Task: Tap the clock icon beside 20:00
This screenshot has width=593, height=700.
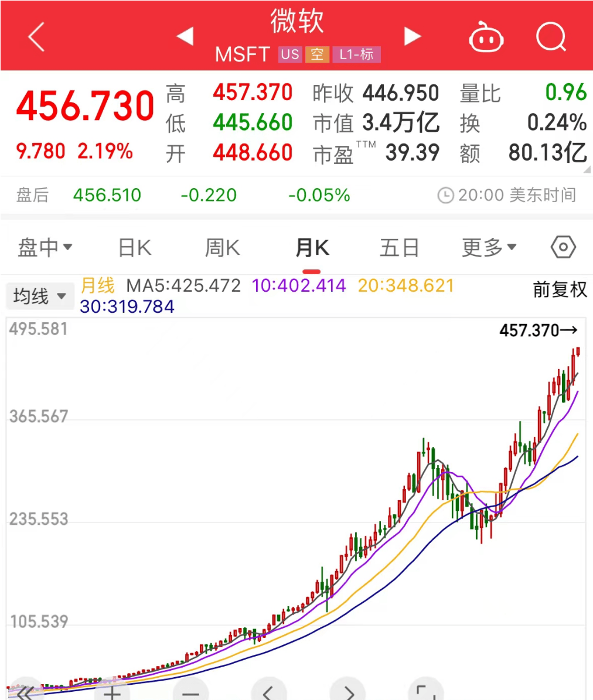Action: (445, 195)
